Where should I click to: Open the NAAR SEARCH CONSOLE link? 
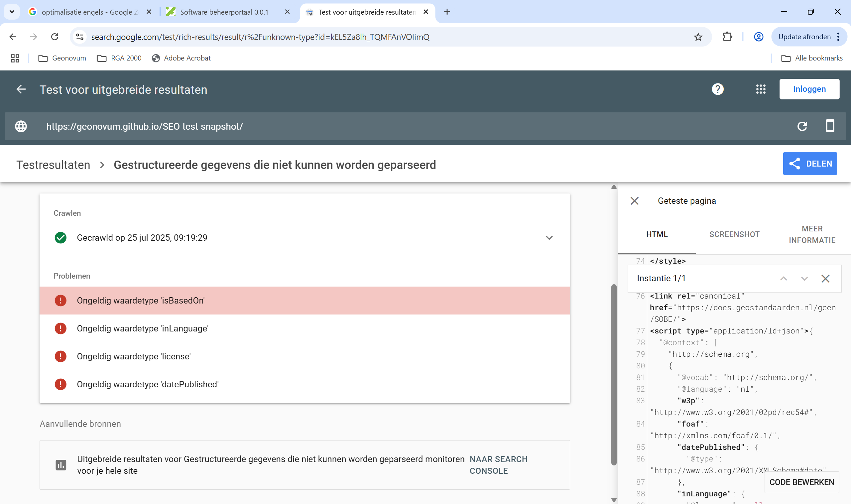pyautogui.click(x=498, y=464)
